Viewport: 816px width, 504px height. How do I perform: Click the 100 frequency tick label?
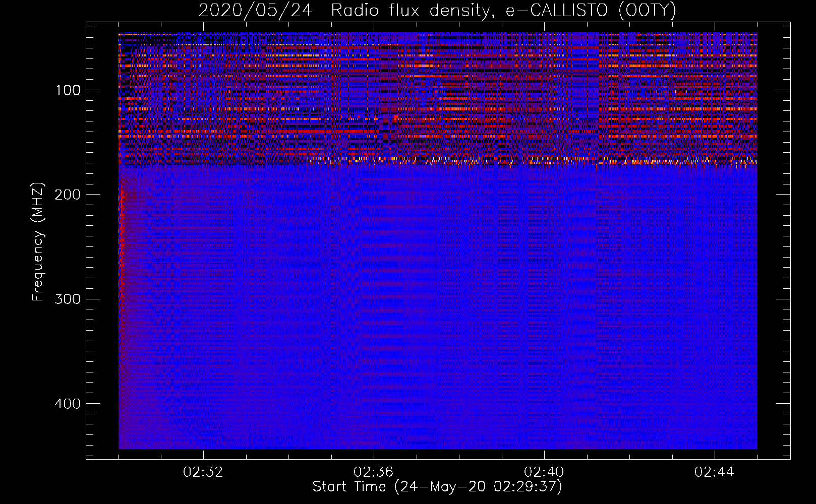[x=68, y=90]
